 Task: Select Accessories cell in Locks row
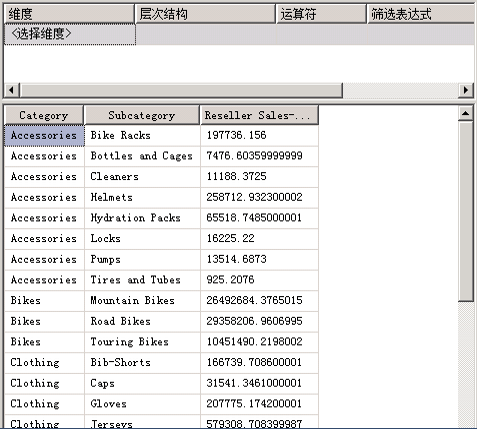click(44, 239)
